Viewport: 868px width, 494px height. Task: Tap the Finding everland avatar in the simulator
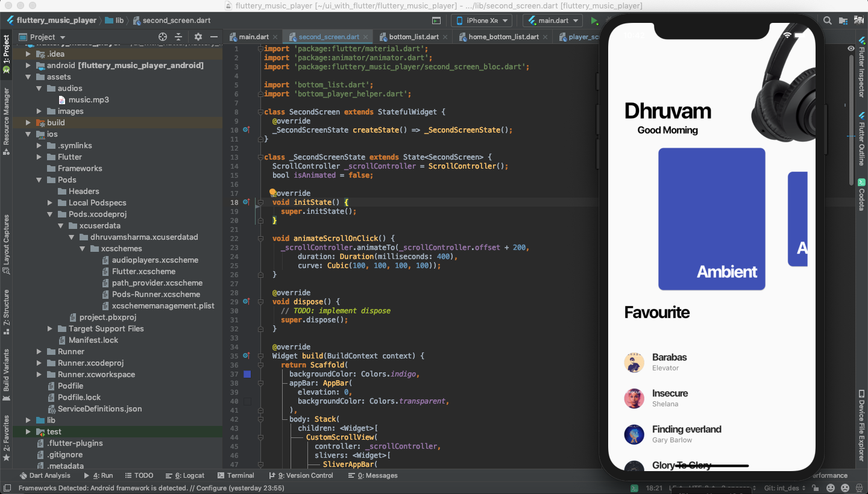[x=634, y=434]
